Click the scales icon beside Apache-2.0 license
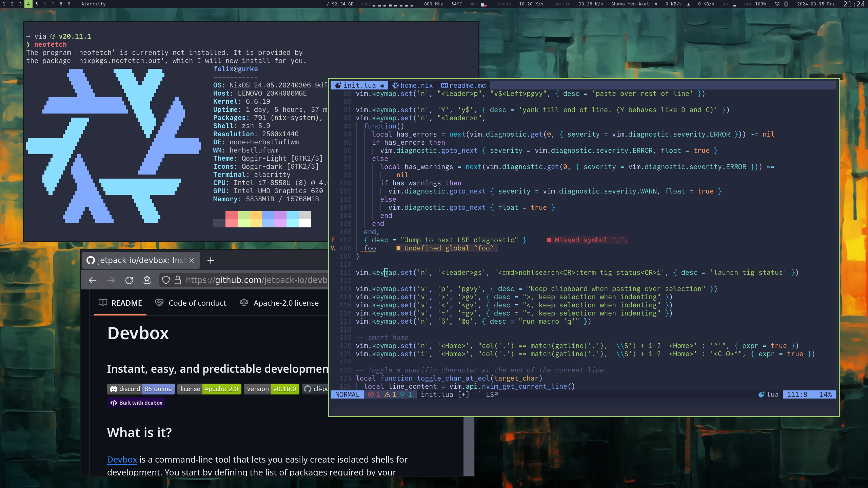 point(244,302)
